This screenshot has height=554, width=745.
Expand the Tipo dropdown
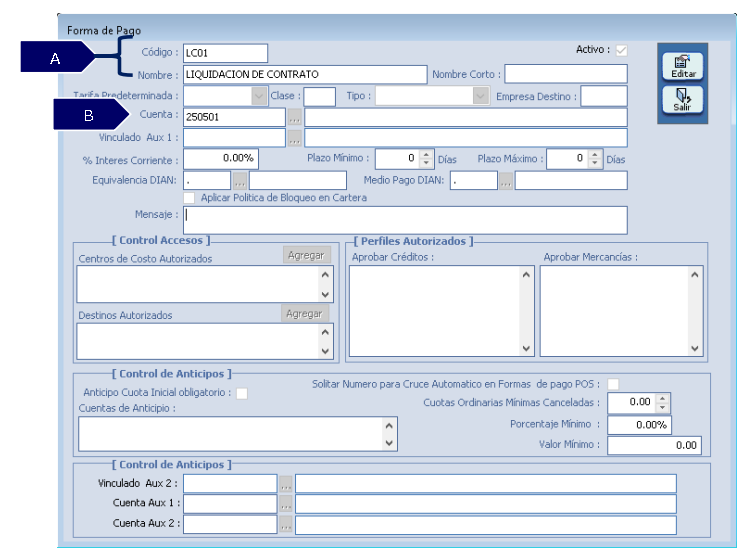(481, 96)
